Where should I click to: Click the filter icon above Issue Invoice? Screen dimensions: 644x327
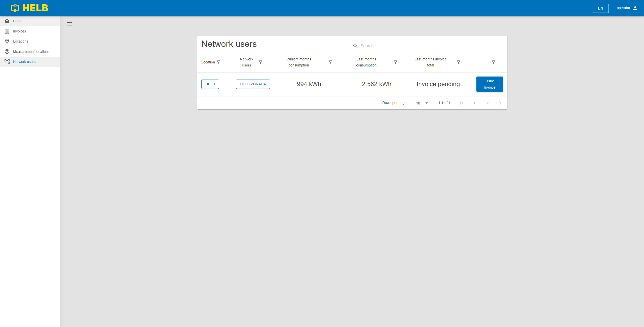point(494,62)
